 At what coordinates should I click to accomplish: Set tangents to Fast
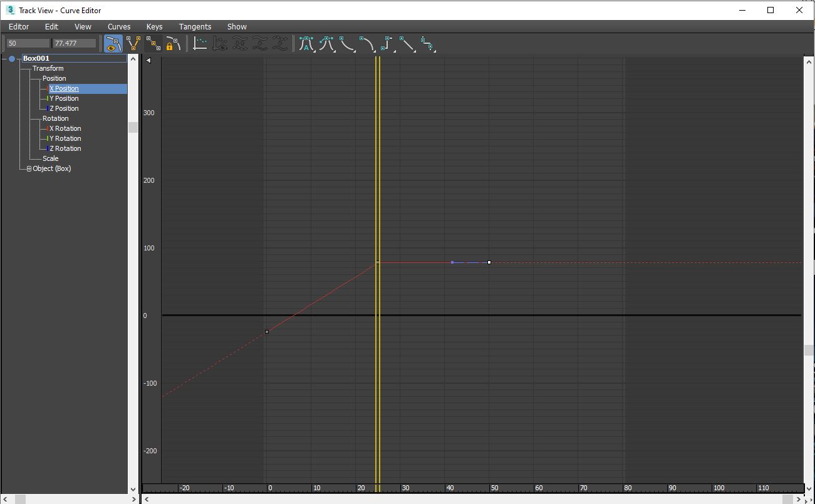point(347,43)
